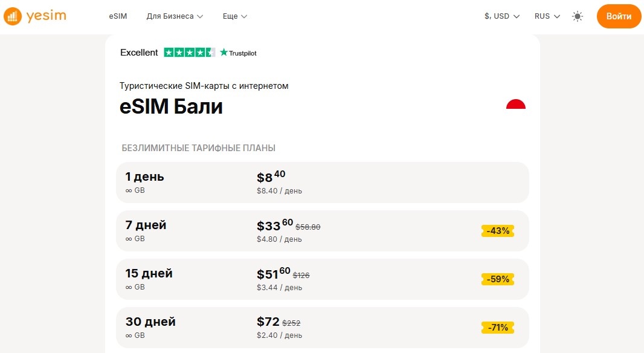Select the -43% discount badge
The height and width of the screenshot is (353, 644).
tap(498, 231)
